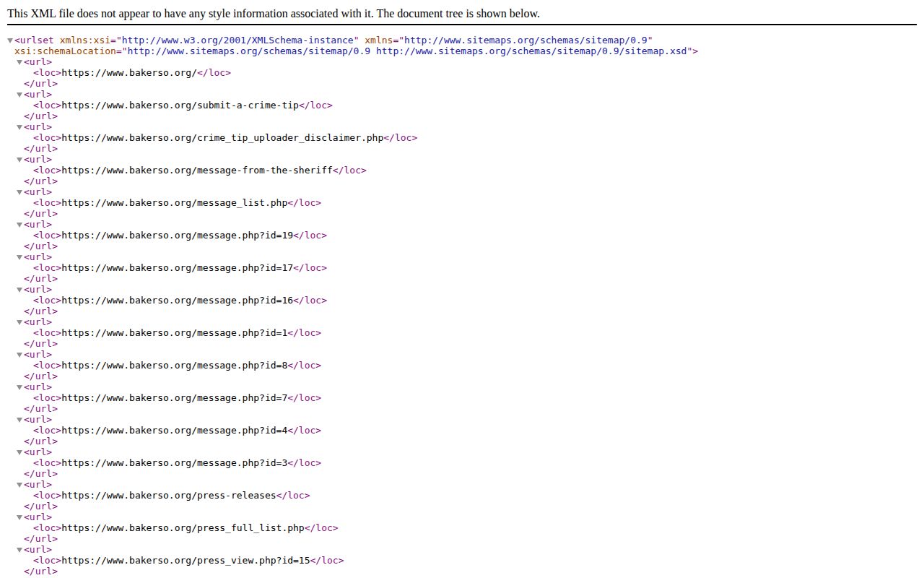The image size is (924, 578).
Task: Click the message.php?id=3 loc URL text
Action: tap(175, 463)
